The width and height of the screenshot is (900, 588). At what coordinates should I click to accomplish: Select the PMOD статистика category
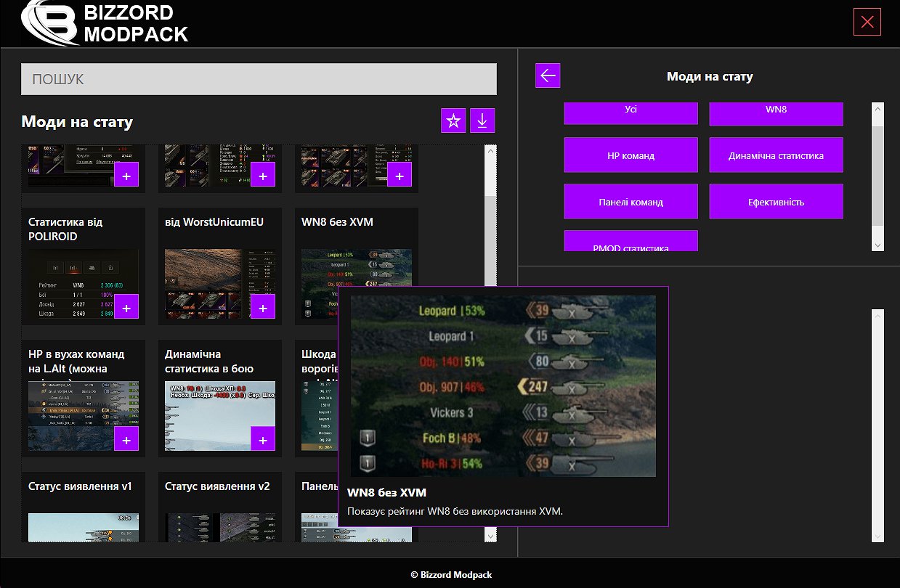point(631,242)
